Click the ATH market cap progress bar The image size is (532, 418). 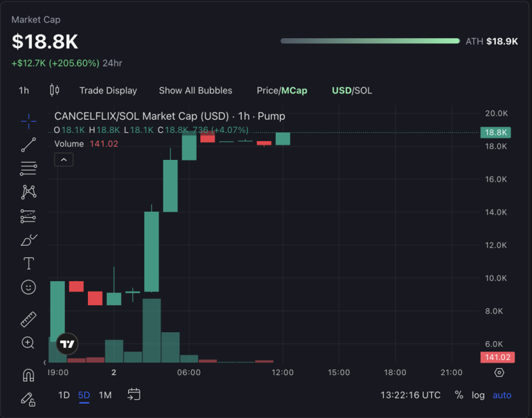370,42
